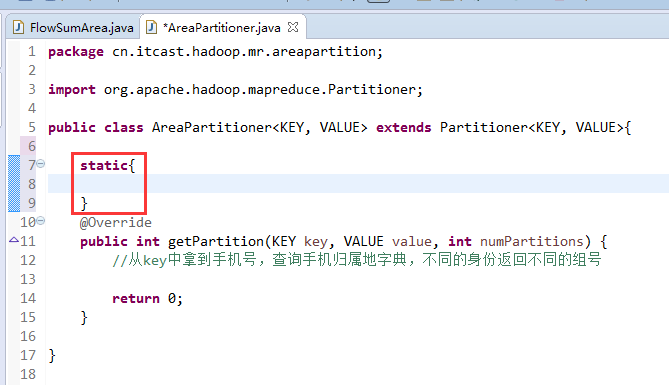
Task: Click the 'VALUE value' parameter on line 11
Action: 387,242
